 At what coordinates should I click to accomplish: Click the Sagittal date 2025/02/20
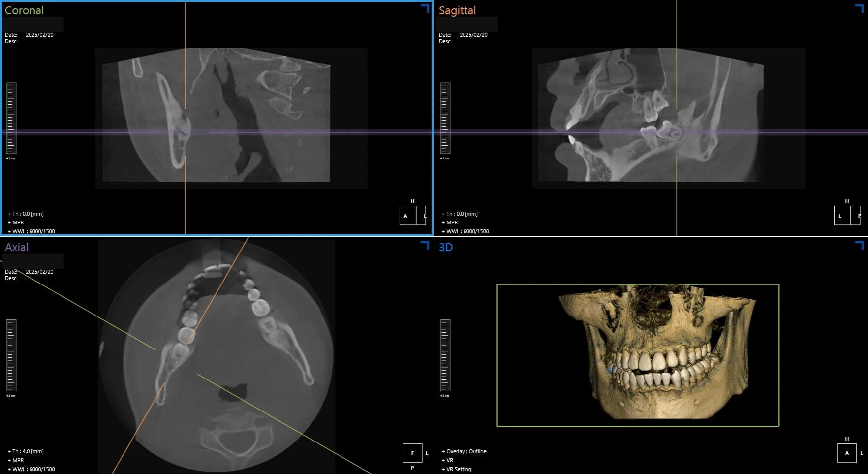pos(473,35)
